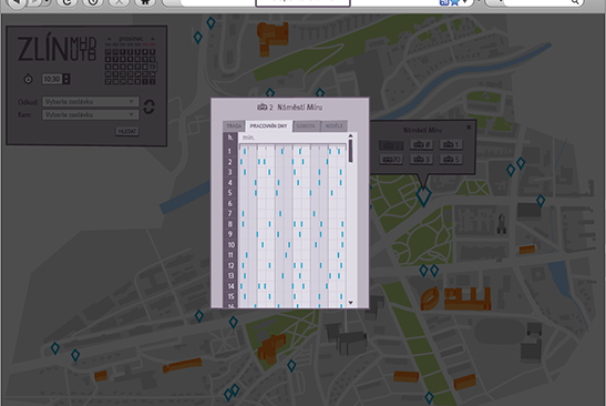606x406 pixels.
Task: Click the swap stops arrows icon
Action: pyautogui.click(x=149, y=107)
